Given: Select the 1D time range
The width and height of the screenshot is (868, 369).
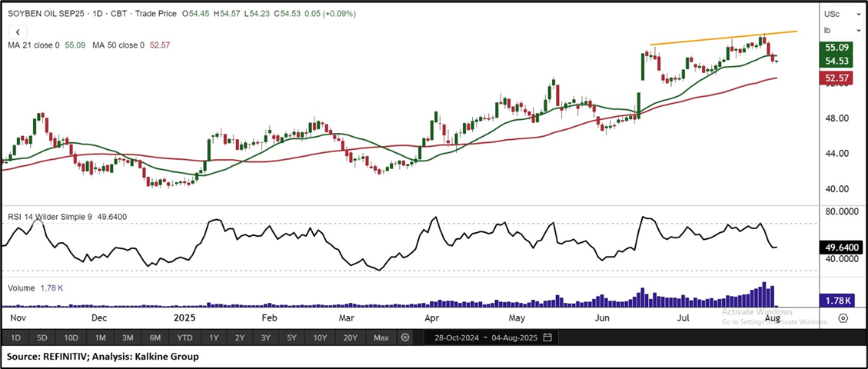Looking at the screenshot, I should click(x=15, y=337).
